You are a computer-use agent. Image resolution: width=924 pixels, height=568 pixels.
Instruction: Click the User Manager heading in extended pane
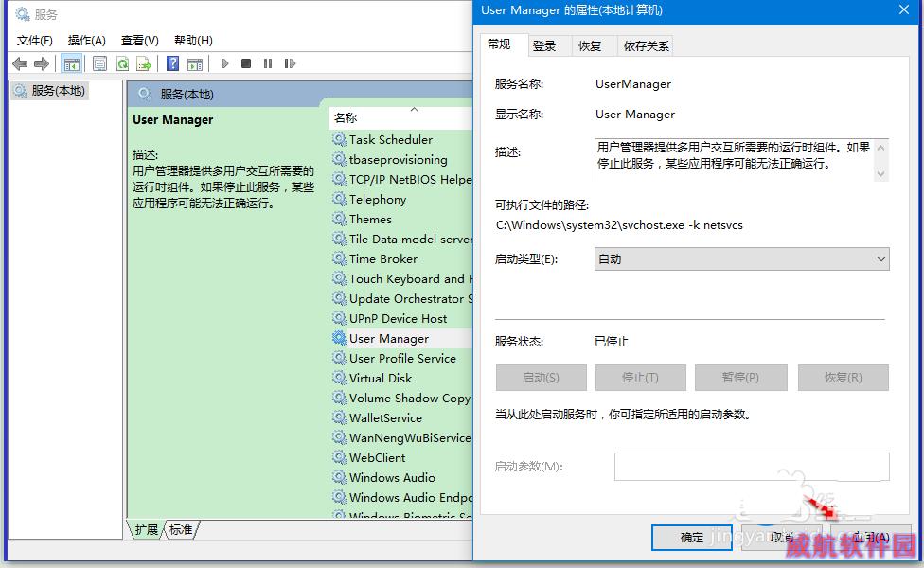[x=172, y=119]
